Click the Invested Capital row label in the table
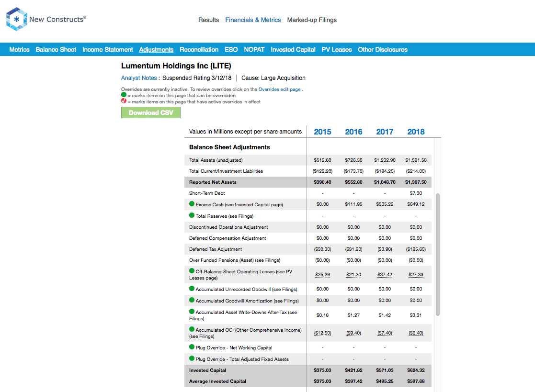This screenshot has height=392, width=535. point(207,370)
